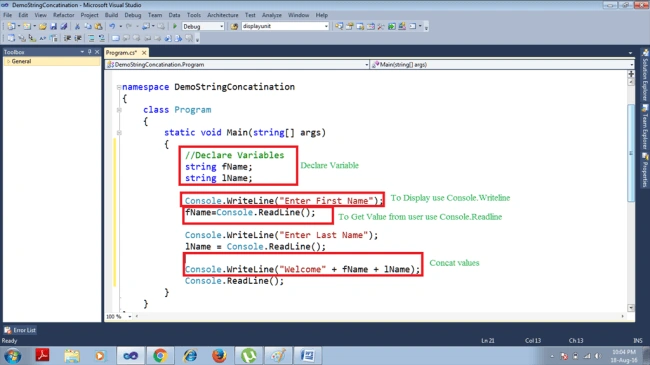Open the active documents list arrow

(631, 53)
